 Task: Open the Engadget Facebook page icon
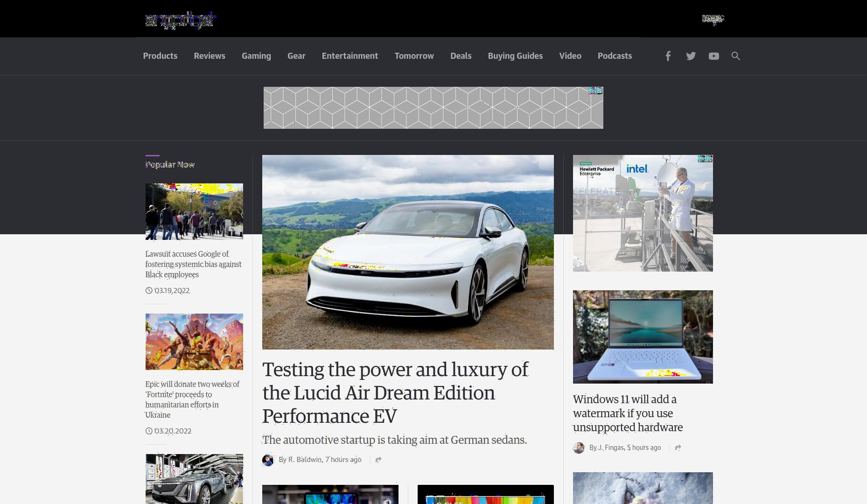pos(668,56)
